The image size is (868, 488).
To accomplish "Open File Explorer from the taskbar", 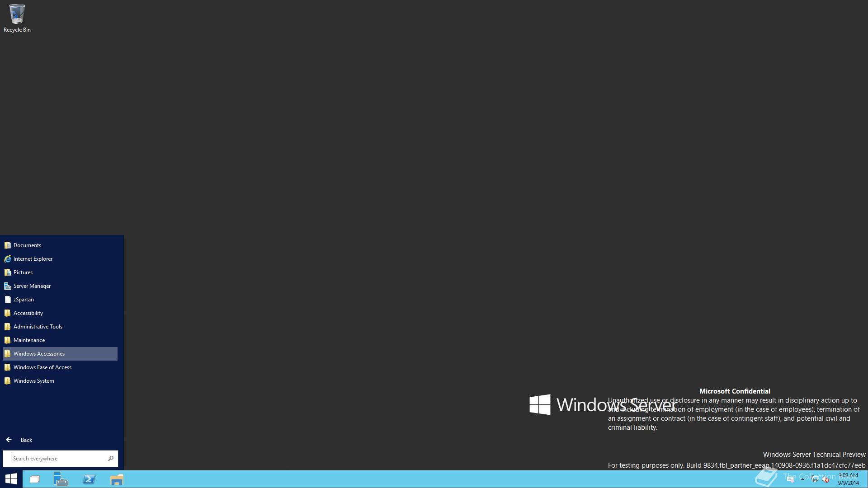I will [117, 479].
